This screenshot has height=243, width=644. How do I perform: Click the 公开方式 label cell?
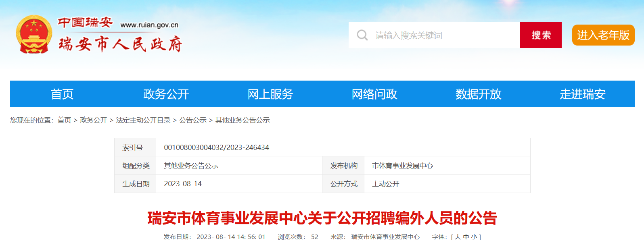tap(343, 184)
